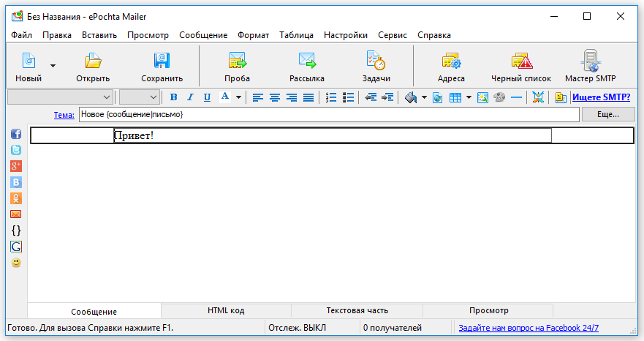Viewport: 644px width, 341px height.
Task: Decrease the paragraph indent
Action: (371, 97)
